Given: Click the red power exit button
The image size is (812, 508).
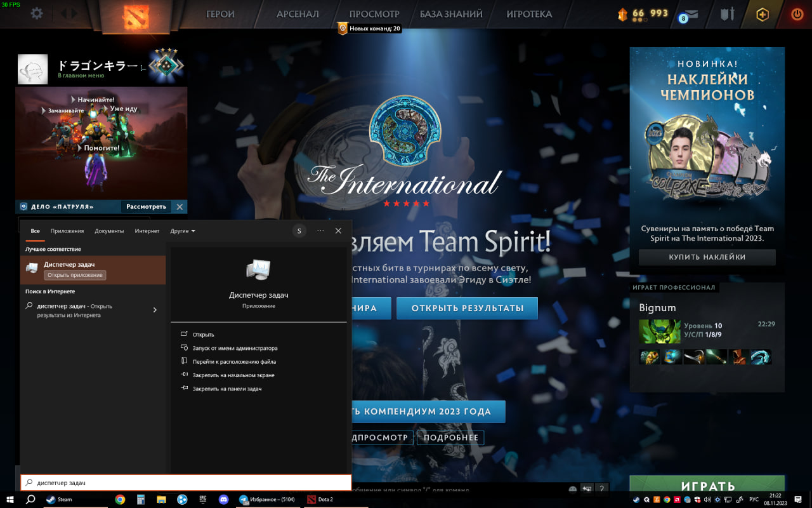Looking at the screenshot, I should [797, 14].
